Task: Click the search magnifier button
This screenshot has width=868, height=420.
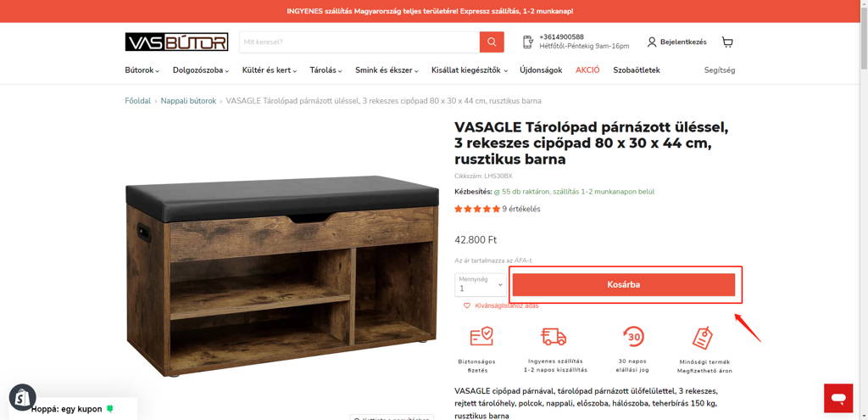Action: point(492,42)
